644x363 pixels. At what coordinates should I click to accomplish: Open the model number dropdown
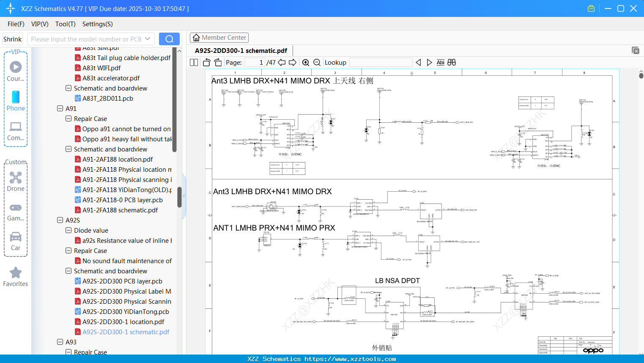(x=148, y=39)
